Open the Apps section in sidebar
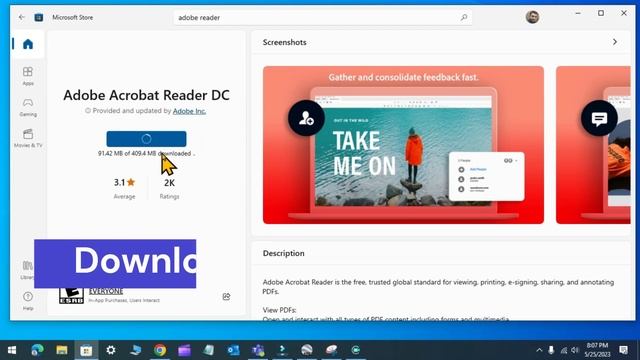Screen dimensions: 640x360 28,76
